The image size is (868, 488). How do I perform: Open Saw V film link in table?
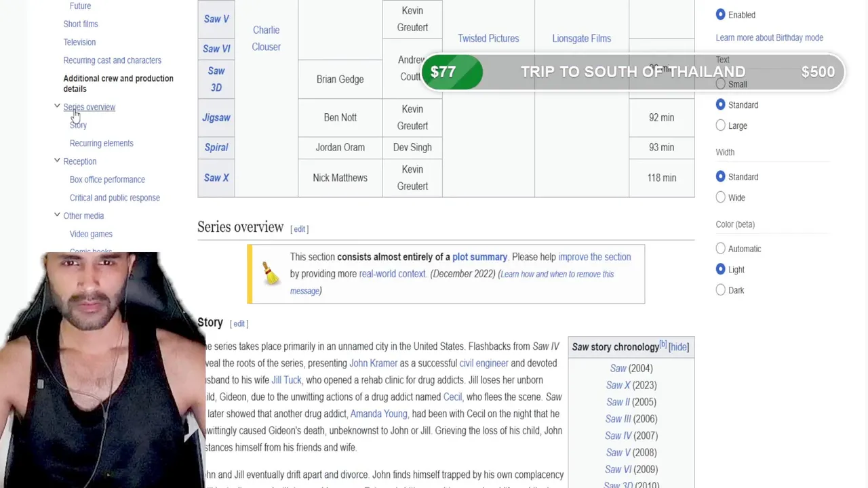[x=216, y=19]
